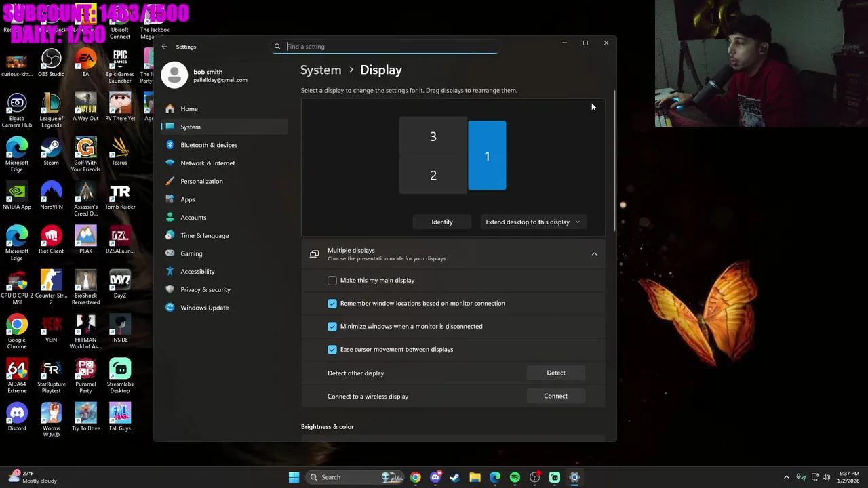Open the volume tray icon
The width and height of the screenshot is (868, 488).
click(x=826, y=477)
